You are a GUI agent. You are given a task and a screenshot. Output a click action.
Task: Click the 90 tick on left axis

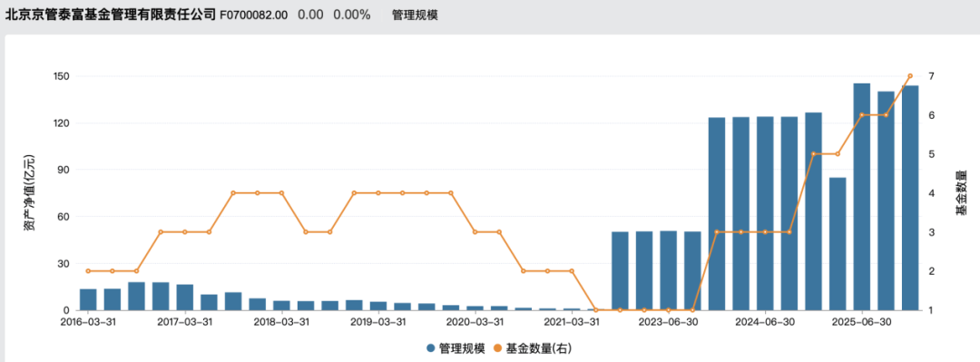[x=64, y=170]
